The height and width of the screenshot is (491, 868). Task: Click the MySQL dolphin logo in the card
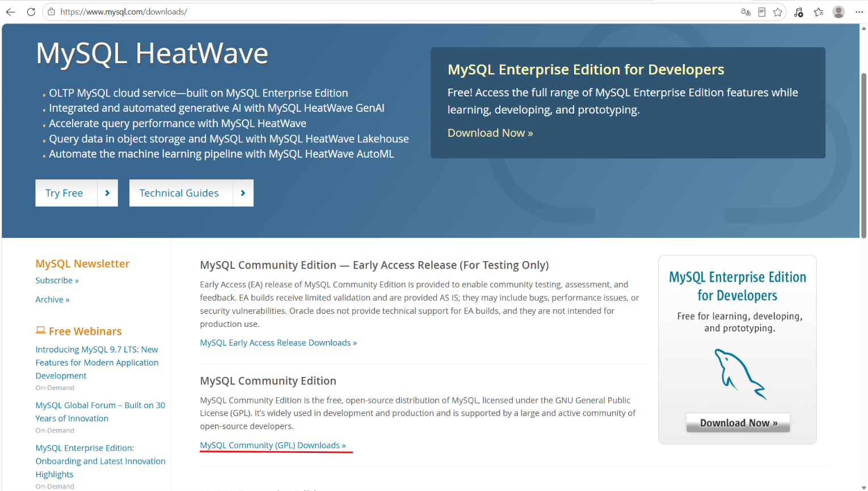click(x=740, y=374)
